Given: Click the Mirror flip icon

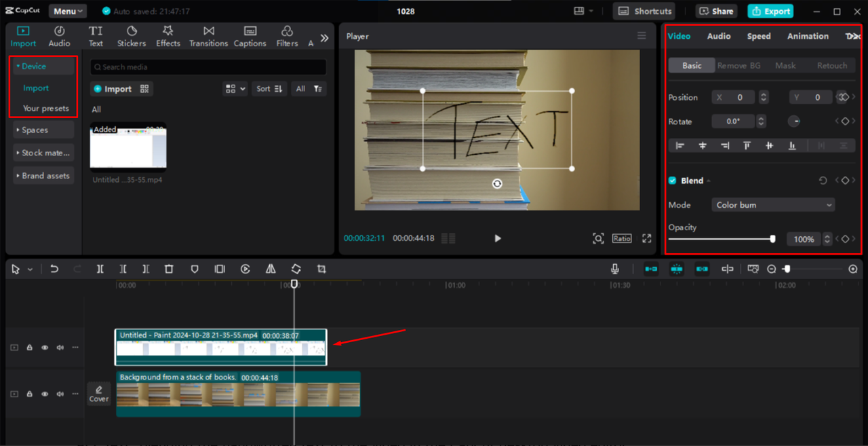Looking at the screenshot, I should pos(271,269).
